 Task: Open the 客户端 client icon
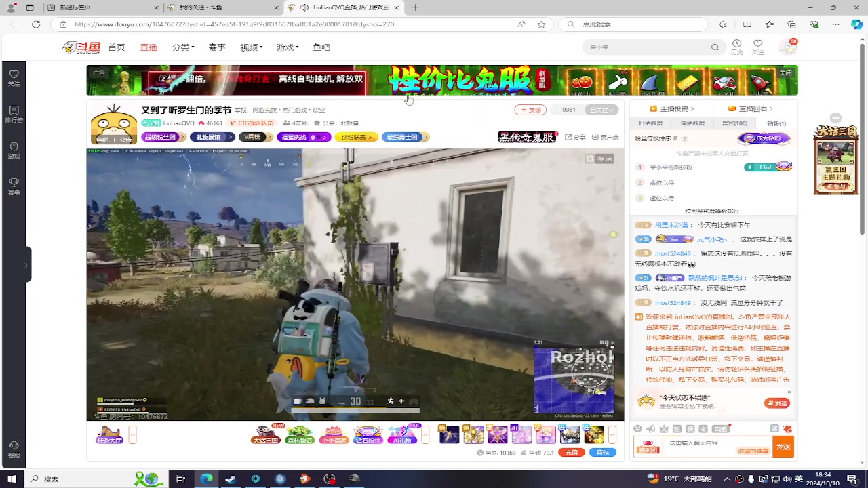point(605,137)
